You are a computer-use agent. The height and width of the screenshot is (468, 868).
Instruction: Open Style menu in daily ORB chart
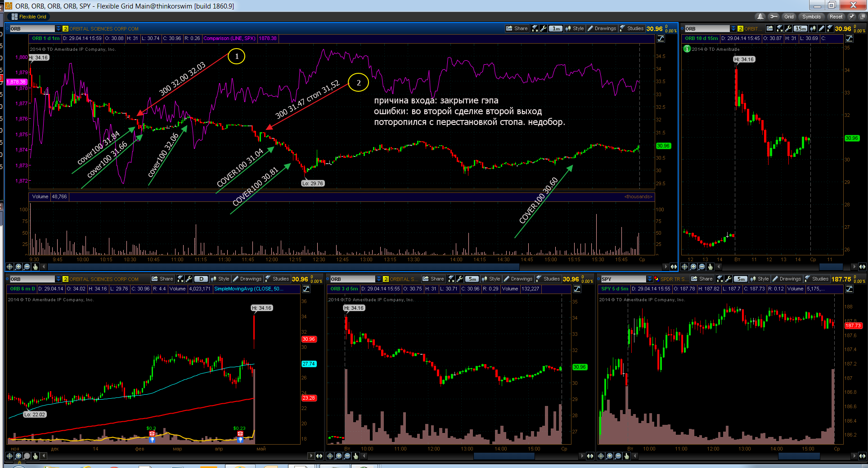[220, 279]
